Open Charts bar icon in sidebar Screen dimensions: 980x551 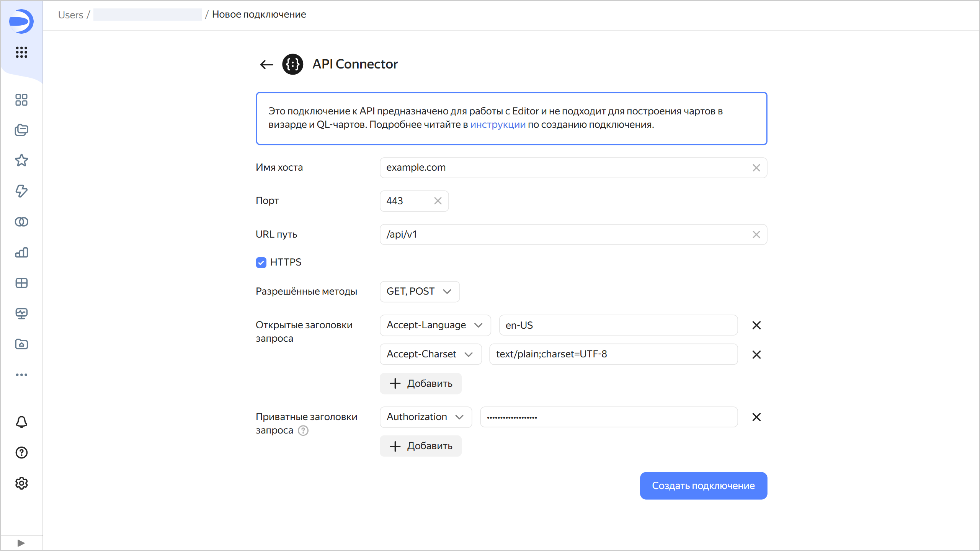[21, 252]
